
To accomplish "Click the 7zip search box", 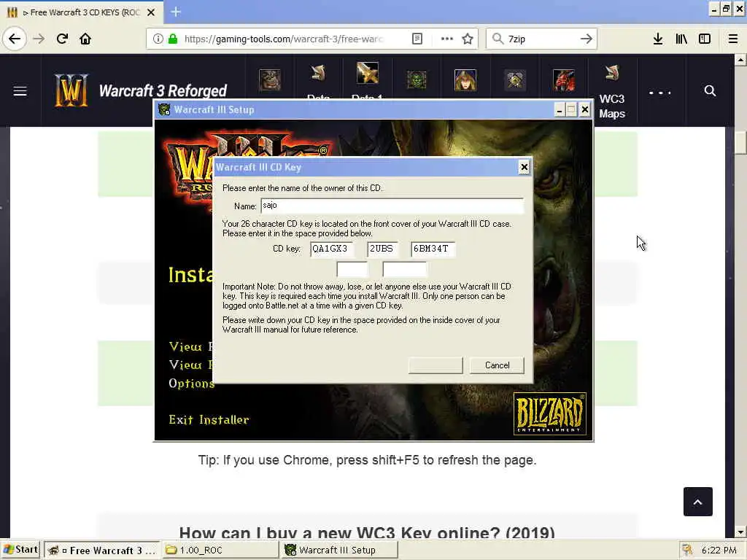I will [x=541, y=39].
